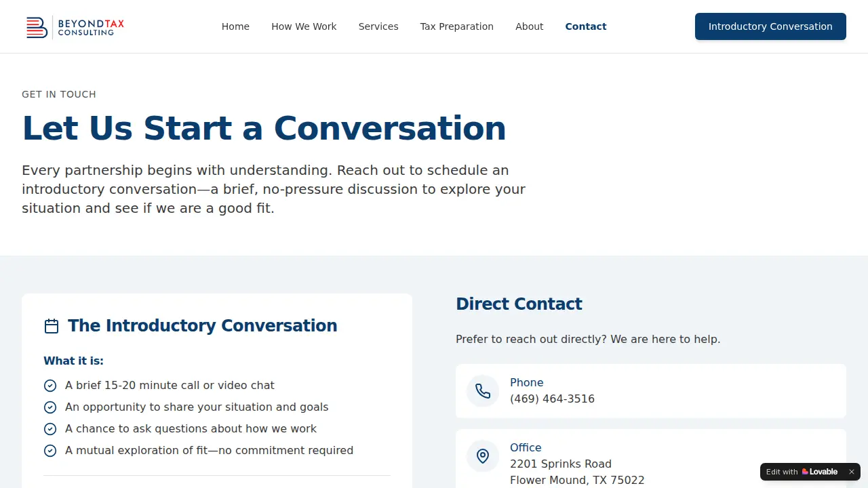Click the check icon beside 'mutual exploration of fit'
The width and height of the screenshot is (868, 488).
[50, 451]
